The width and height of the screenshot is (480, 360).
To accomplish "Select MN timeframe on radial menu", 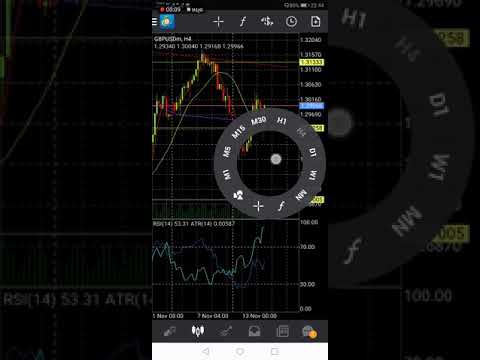I will tap(301, 195).
